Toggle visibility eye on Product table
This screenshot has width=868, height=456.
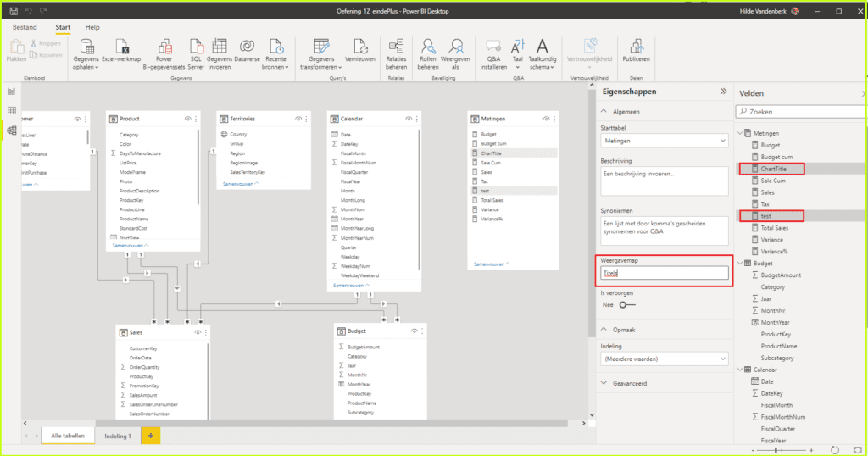pos(187,119)
